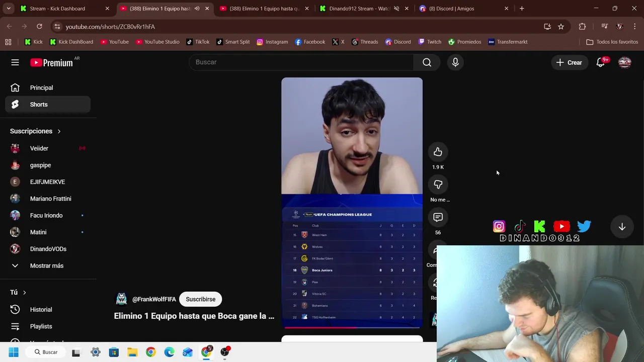
Task: Expand Suscripciones section chevron
Action: click(59, 131)
